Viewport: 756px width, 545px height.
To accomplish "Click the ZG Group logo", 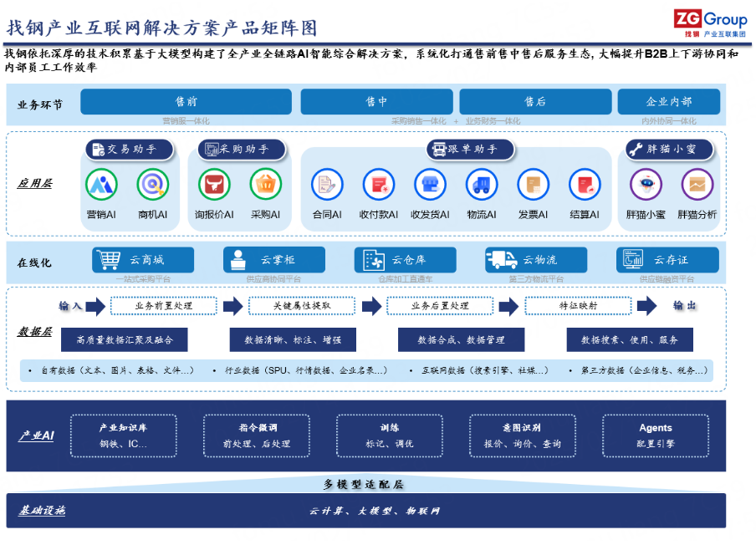I will point(710,23).
